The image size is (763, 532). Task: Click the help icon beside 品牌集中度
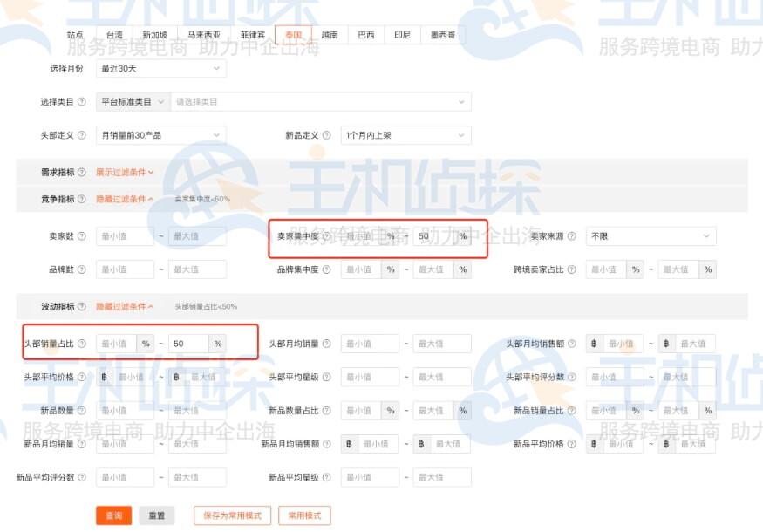326,269
